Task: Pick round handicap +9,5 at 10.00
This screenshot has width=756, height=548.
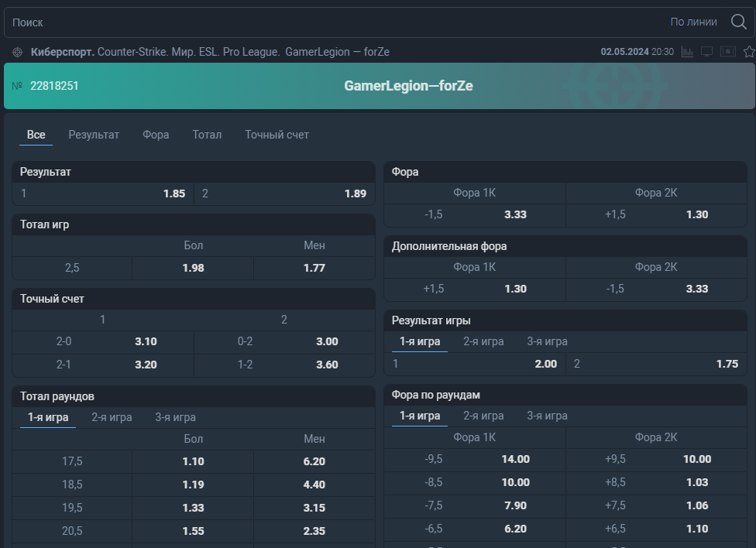Action: click(x=656, y=459)
